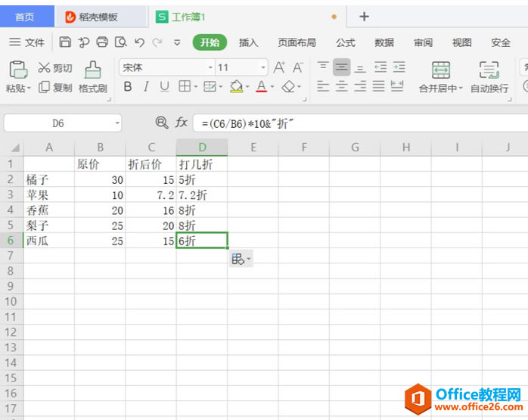The image size is (528, 420).
Task: Expand the quick access toolbar customize arrow
Action: [177, 43]
